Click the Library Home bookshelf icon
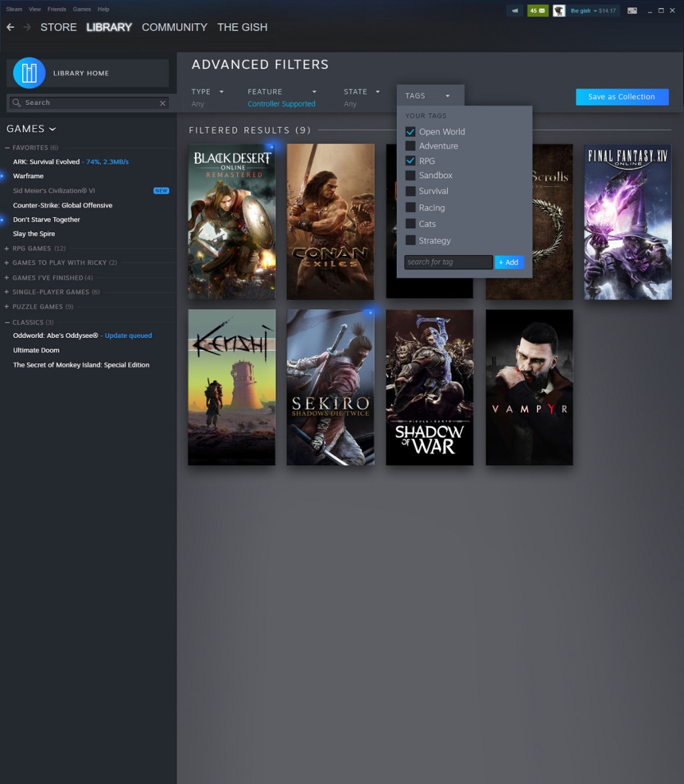Image resolution: width=684 pixels, height=784 pixels. point(28,72)
